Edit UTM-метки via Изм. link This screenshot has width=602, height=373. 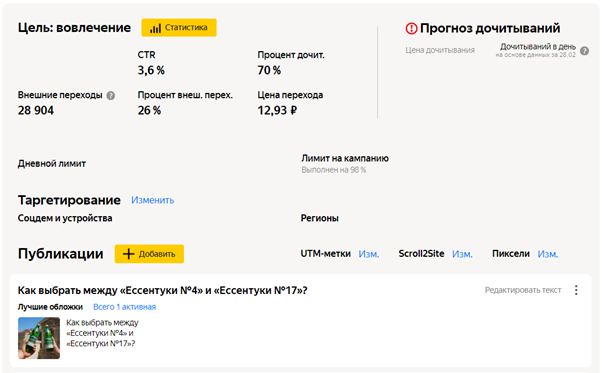[369, 254]
